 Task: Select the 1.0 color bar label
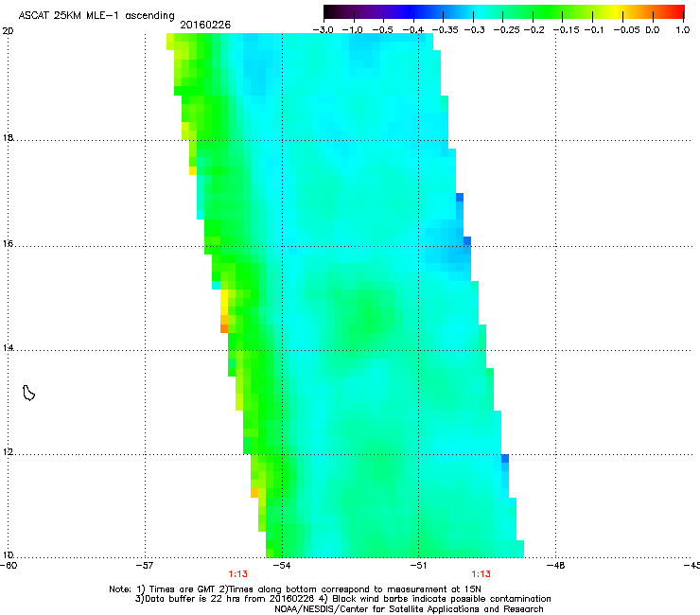point(683,30)
